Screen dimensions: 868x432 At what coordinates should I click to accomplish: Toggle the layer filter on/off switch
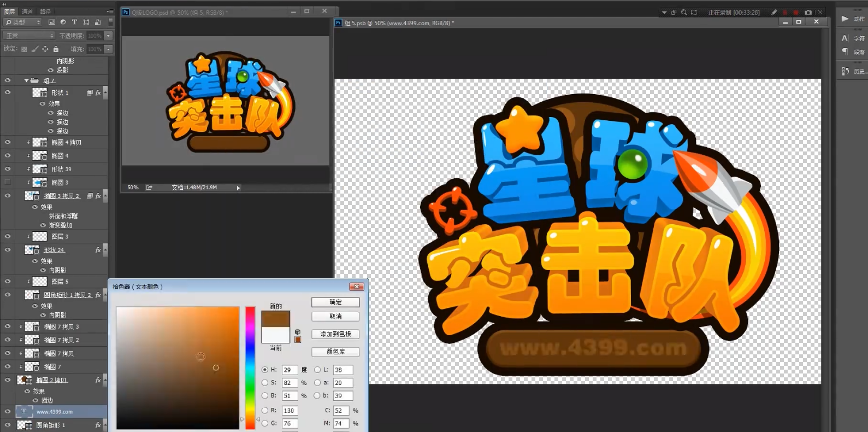(x=110, y=22)
